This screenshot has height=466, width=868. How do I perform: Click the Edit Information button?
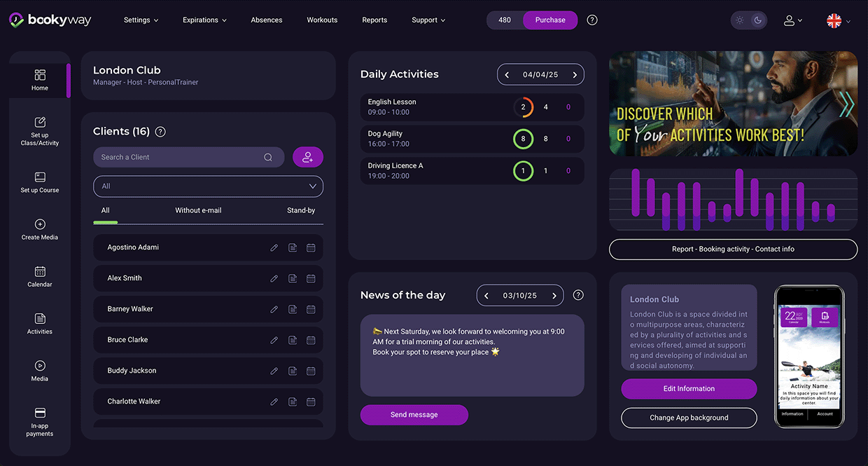point(689,389)
